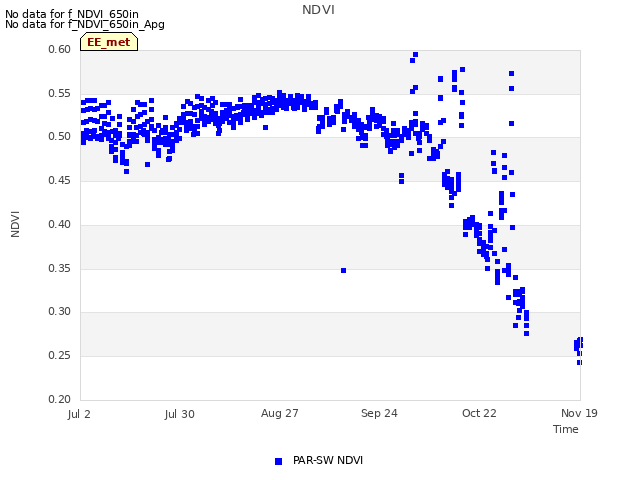Click the 0.20 y-axis value
Screen dimensions: 640x480
60,400
